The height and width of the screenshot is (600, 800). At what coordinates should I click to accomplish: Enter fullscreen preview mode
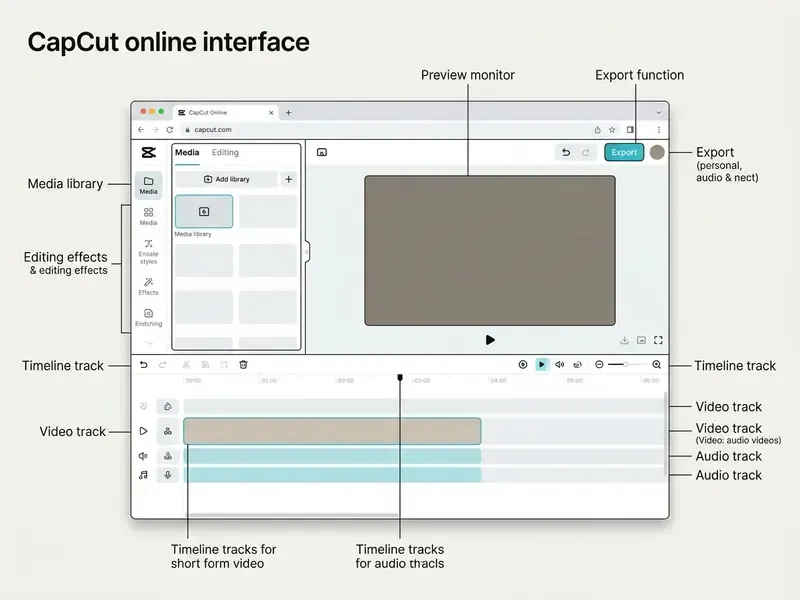coord(658,340)
